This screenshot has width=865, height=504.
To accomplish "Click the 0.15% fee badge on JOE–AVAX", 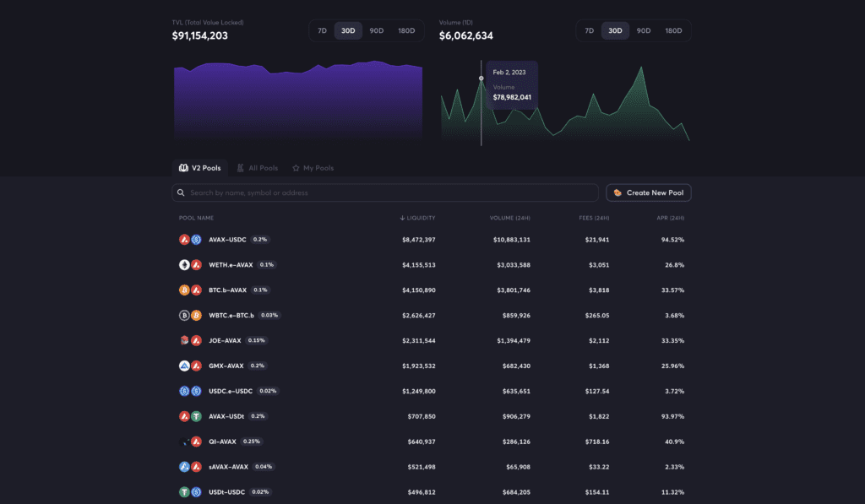I will click(x=257, y=341).
